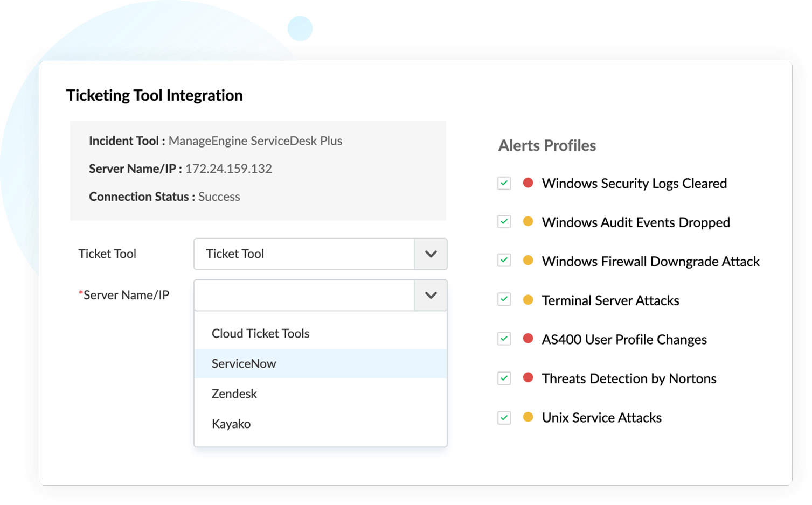Screen dimensions: 812x505
Task: Click the yellow dot next to Terminal Server Attacks
Action: click(528, 300)
